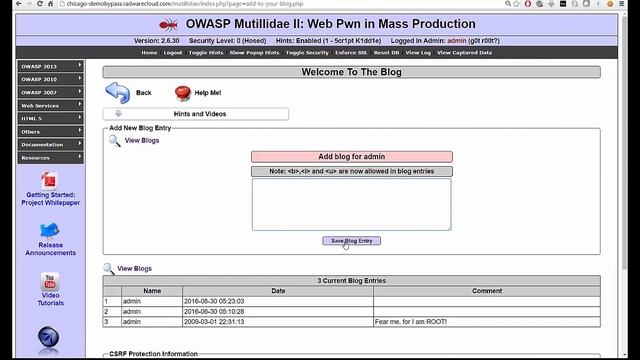Viewport: 640px width, 360px height.
Task: Open the Chrome hamburger menu
Action: coord(622,4)
